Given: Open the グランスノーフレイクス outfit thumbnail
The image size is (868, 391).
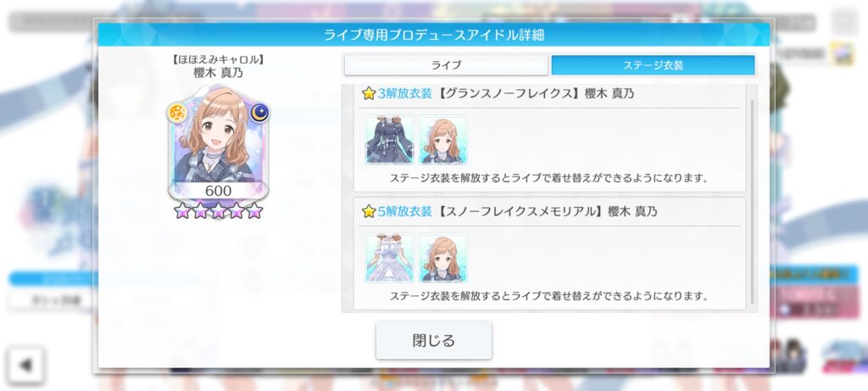Looking at the screenshot, I should click(x=389, y=140).
